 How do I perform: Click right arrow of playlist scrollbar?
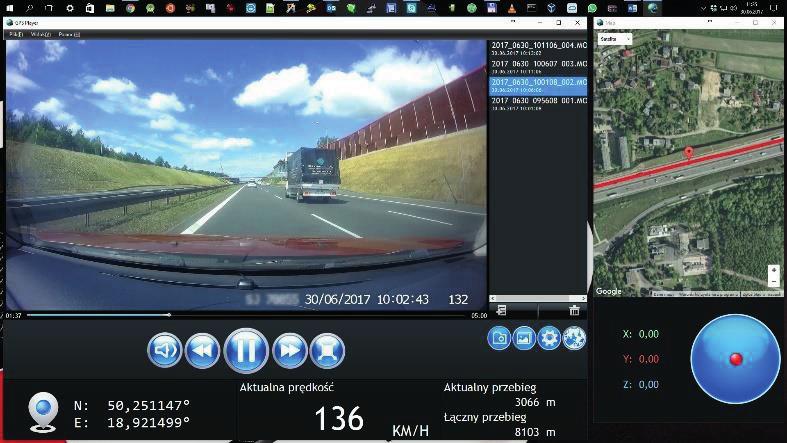click(x=583, y=299)
